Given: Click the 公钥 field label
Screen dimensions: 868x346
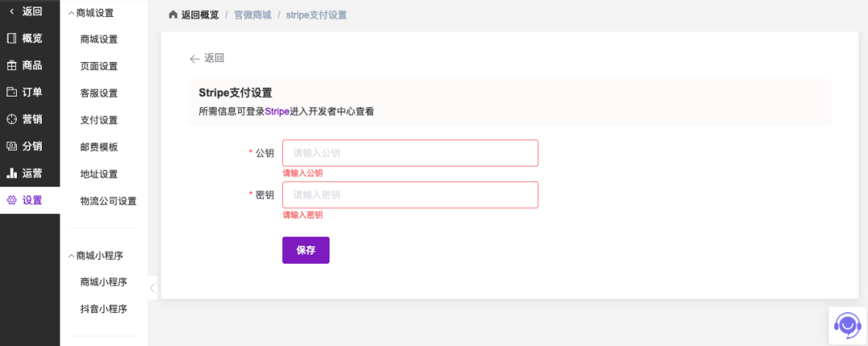Looking at the screenshot, I should (x=264, y=153).
